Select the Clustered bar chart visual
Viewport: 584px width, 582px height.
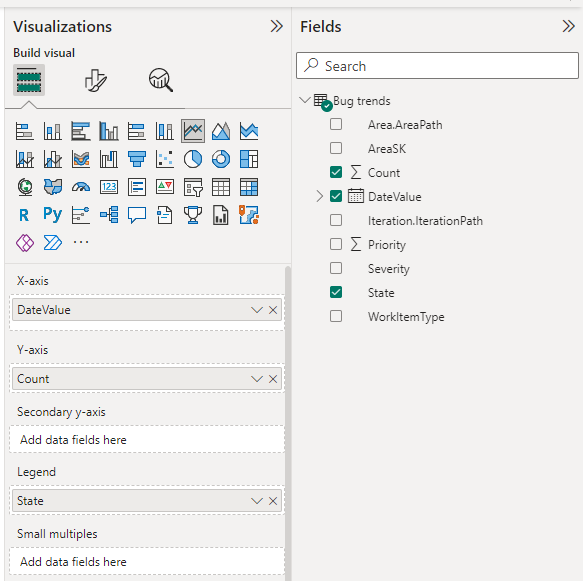(81, 131)
